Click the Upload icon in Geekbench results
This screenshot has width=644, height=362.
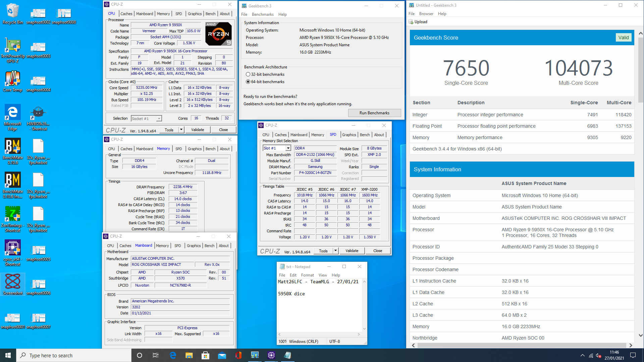pos(411,22)
